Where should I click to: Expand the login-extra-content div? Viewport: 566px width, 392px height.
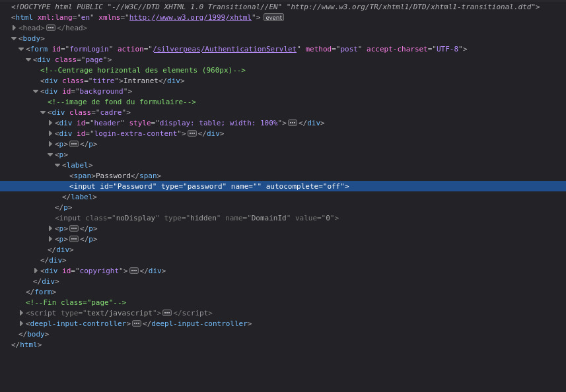(50, 133)
